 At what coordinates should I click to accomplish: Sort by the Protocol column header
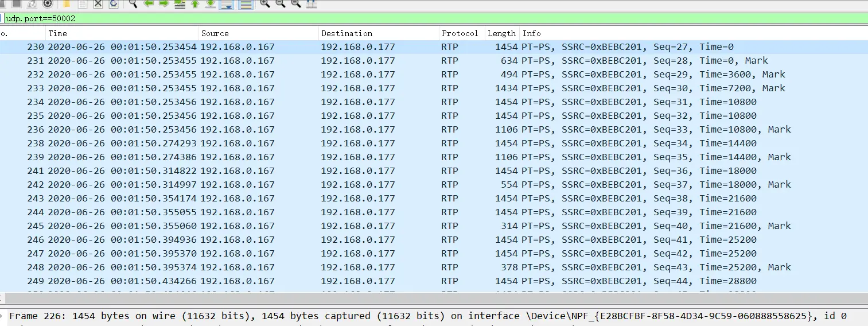coord(460,33)
